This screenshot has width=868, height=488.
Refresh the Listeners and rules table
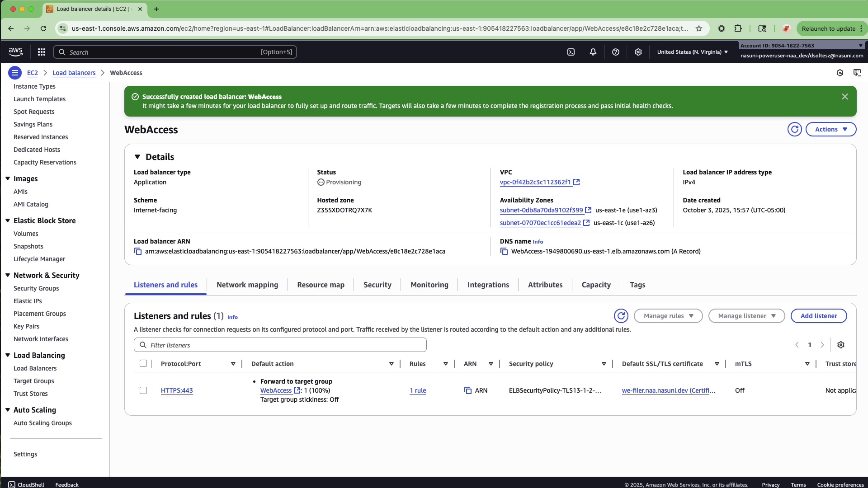click(x=621, y=315)
